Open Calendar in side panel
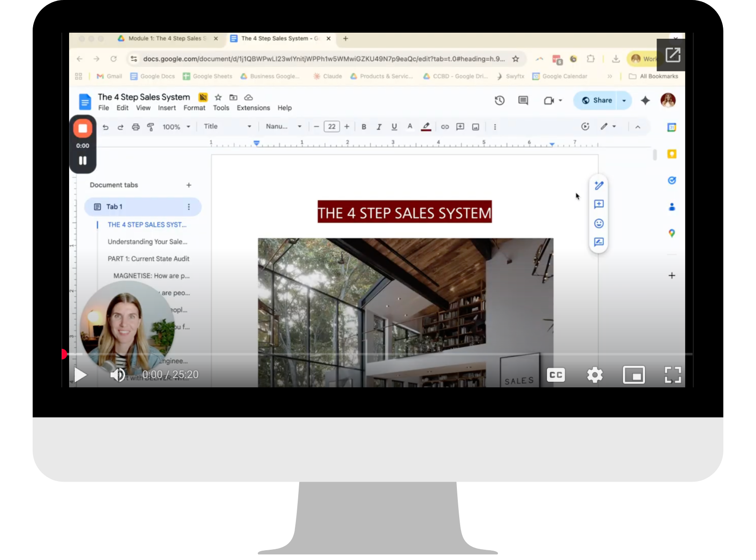Viewport: 756px width, 560px height. click(672, 127)
